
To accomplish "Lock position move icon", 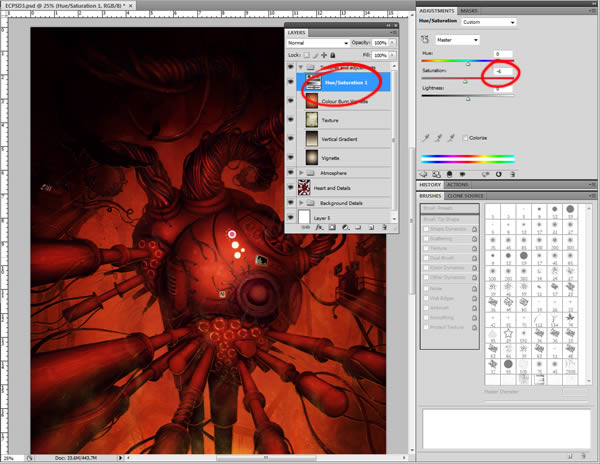I will tap(324, 55).
